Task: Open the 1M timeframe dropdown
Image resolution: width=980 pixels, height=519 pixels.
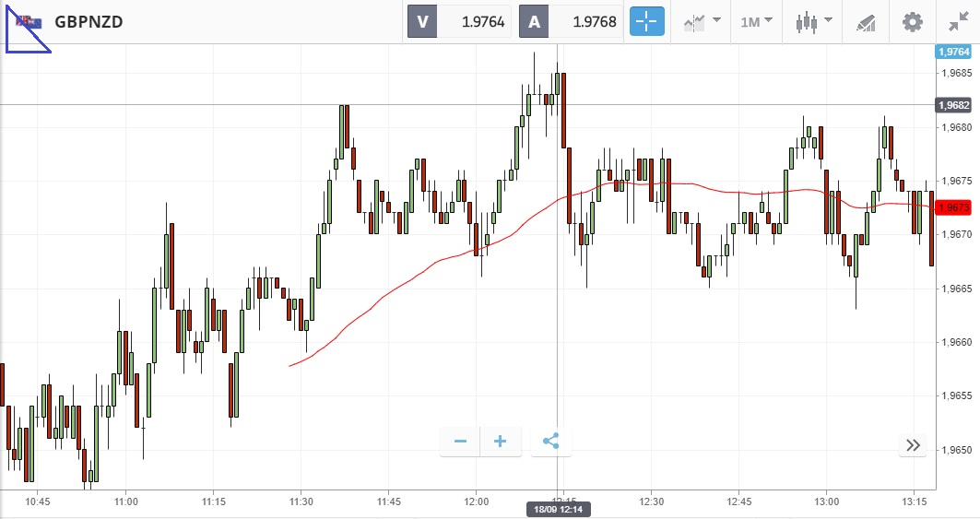Action: point(757,21)
